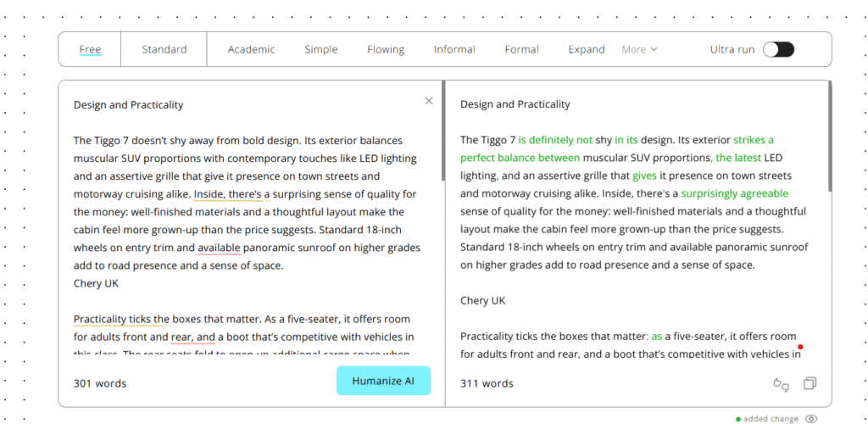Click underlined word 'available' in input text
The height and width of the screenshot is (424, 868).
point(219,248)
